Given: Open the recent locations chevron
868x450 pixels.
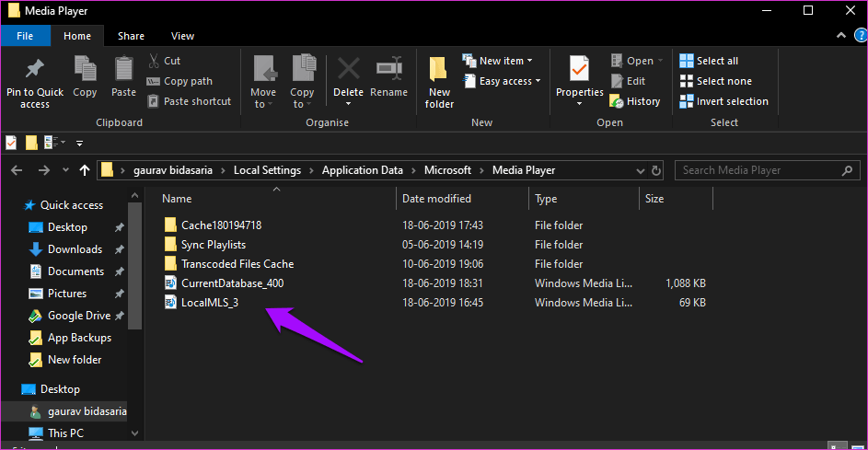Looking at the screenshot, I should click(x=66, y=170).
